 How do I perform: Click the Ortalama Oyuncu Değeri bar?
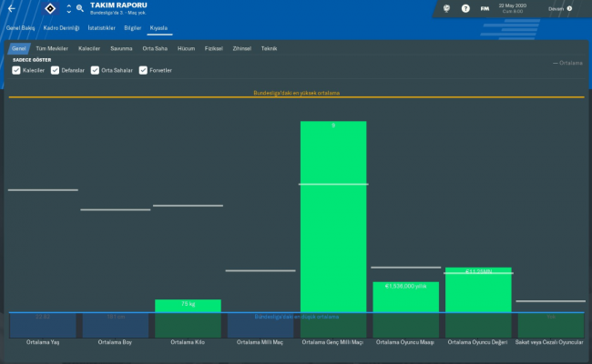478,291
